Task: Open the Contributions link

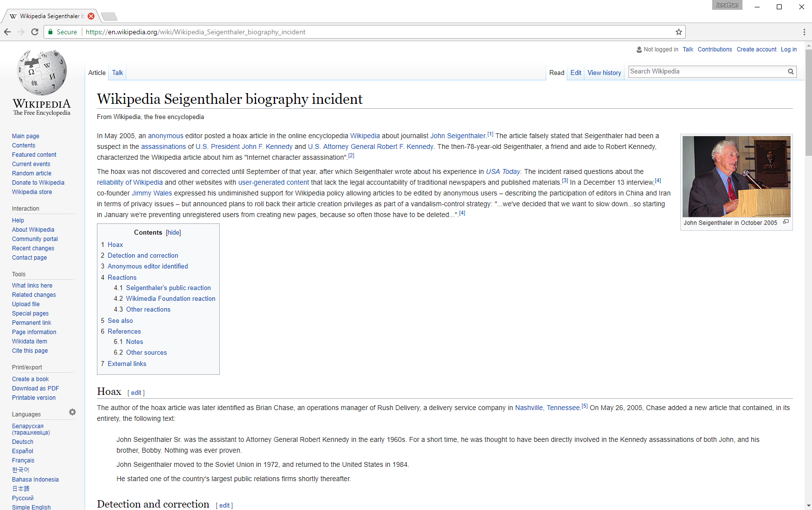Action: click(715, 49)
